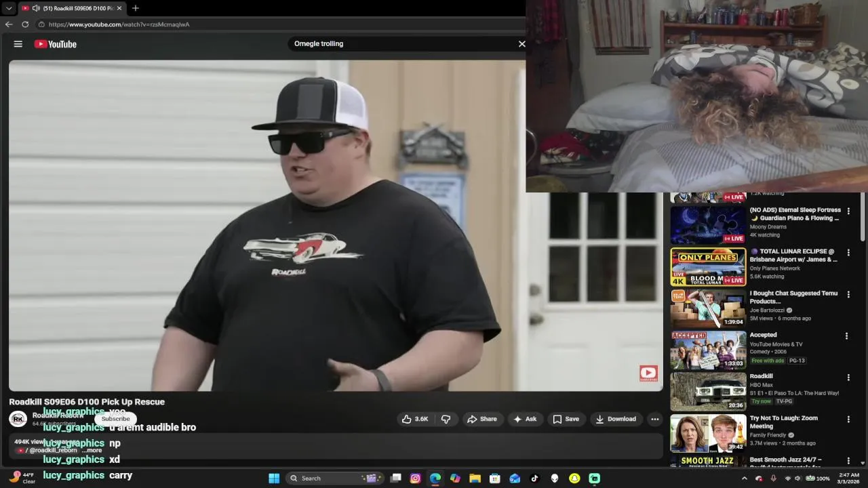Image resolution: width=868 pixels, height=488 pixels.
Task: Click the Only Planes Network channel name
Action: [776, 268]
